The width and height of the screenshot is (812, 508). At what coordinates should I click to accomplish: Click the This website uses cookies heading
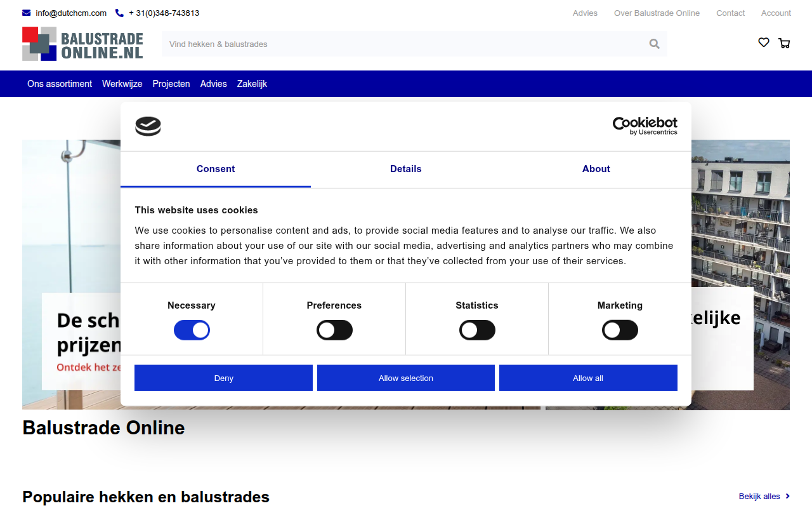[196, 210]
